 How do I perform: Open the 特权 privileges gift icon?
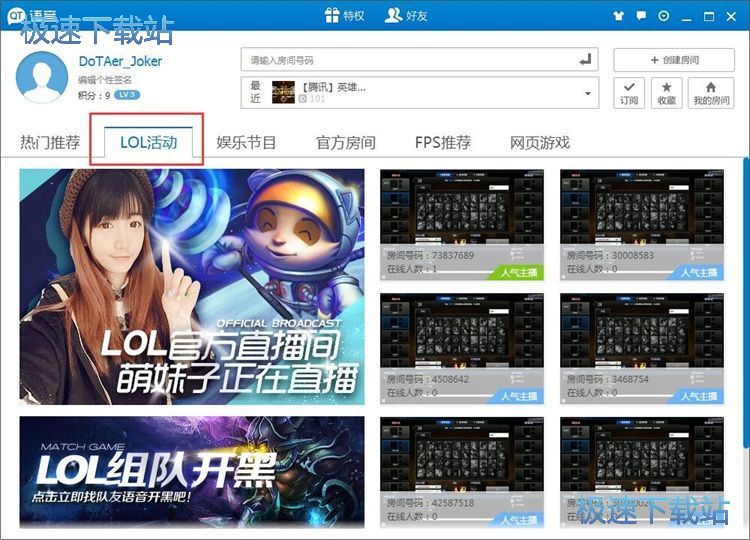344,15
